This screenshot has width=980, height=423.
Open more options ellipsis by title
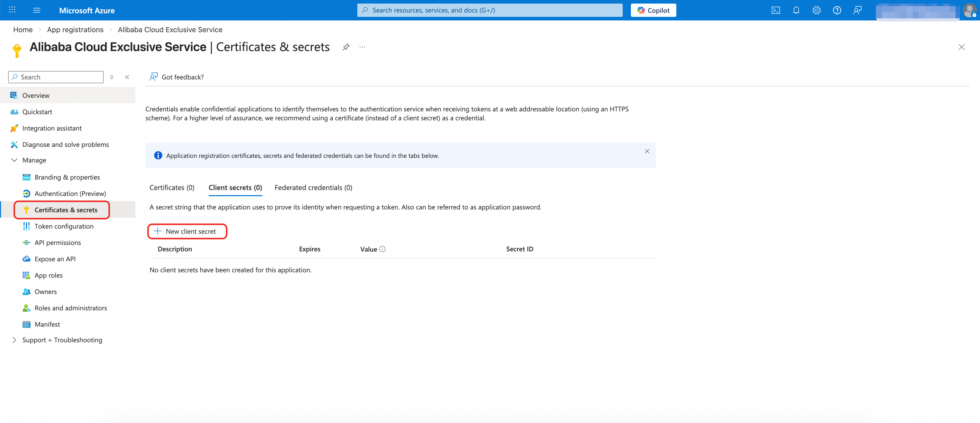pos(362,47)
